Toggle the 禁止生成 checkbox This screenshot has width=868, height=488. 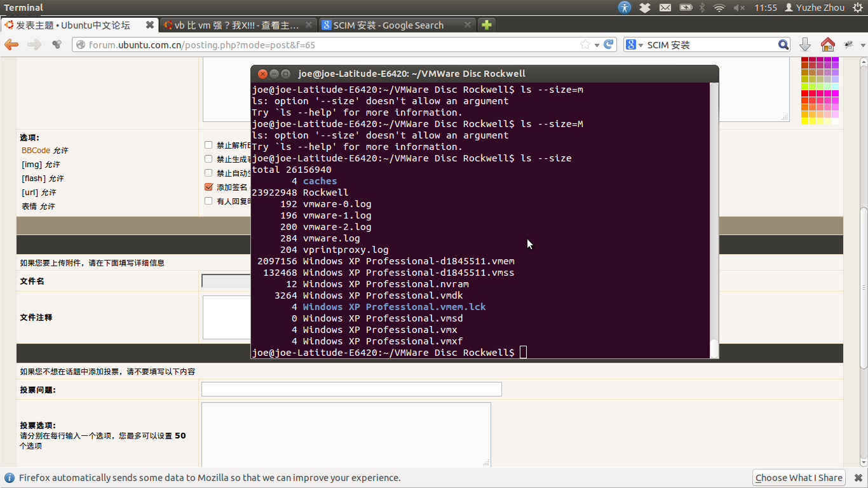coord(208,159)
